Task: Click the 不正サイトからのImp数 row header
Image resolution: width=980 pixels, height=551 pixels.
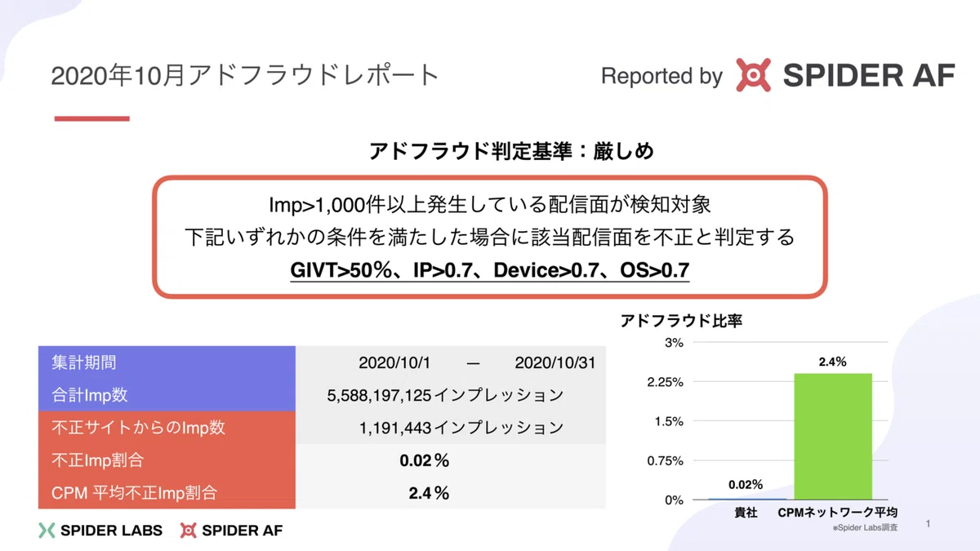Action: click(x=167, y=428)
